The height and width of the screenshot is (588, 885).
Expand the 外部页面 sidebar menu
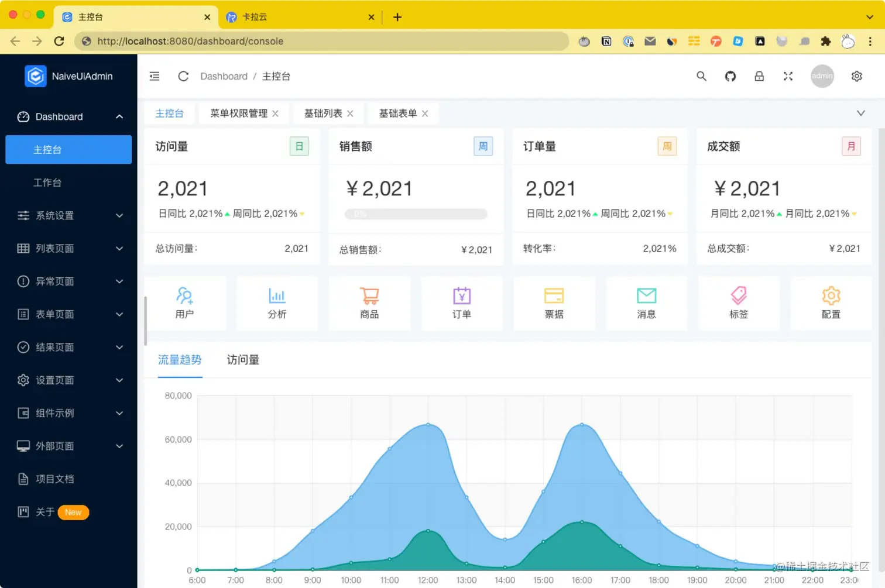[x=68, y=446]
